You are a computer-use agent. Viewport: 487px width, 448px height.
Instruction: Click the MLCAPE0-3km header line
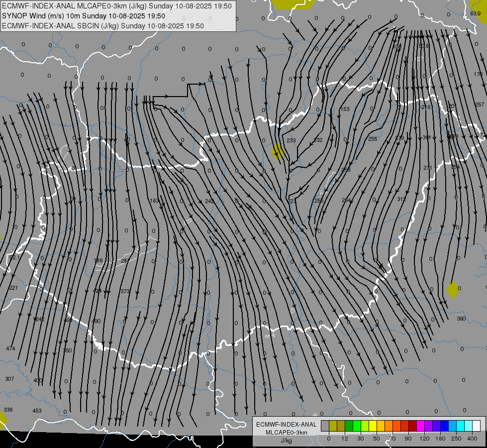117,6
